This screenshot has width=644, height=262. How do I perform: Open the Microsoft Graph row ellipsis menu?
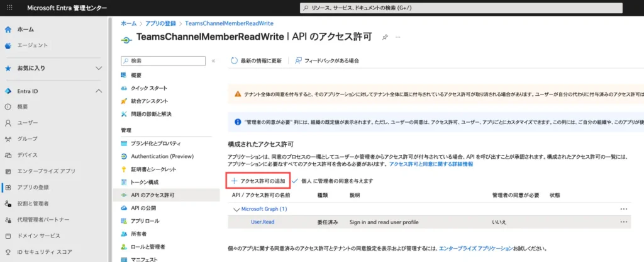(x=624, y=209)
